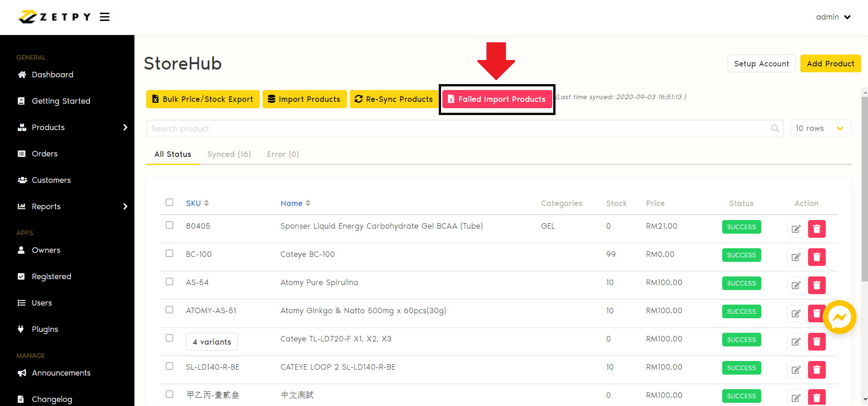Tick the select-all checkbox in header

(x=169, y=202)
